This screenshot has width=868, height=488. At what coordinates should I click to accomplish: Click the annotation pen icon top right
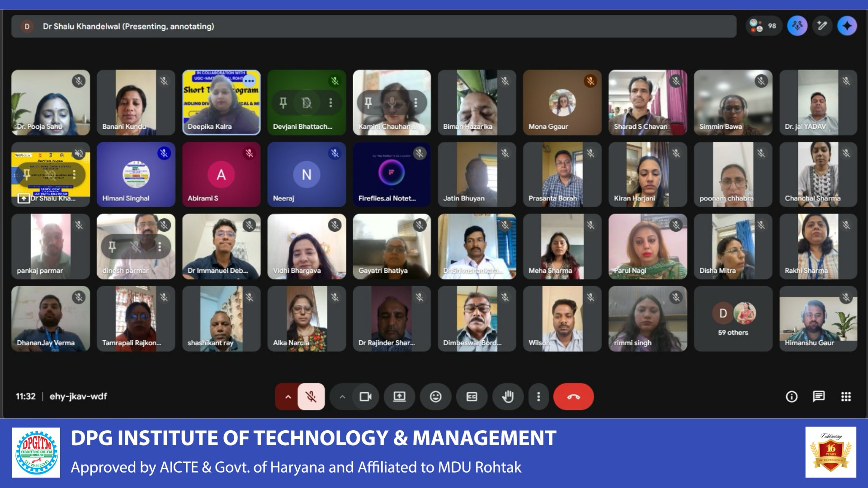(822, 26)
